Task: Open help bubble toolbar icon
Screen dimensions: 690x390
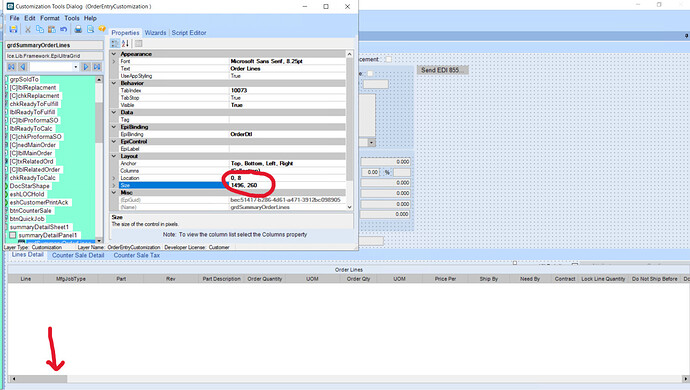Action: (102, 29)
